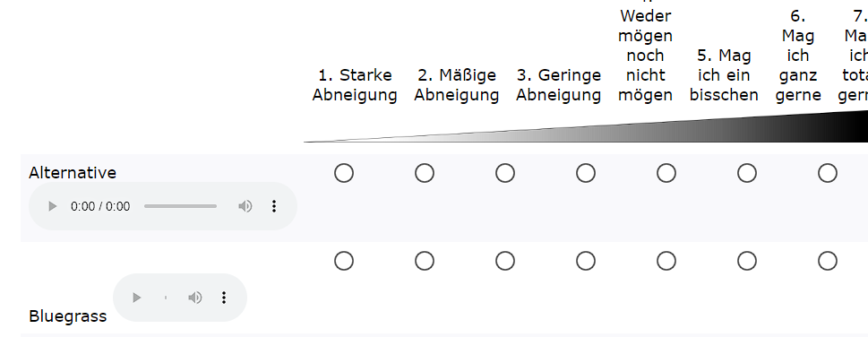Rate Alternative as Geringe Abneigung
This screenshot has height=337, width=868.
point(505,174)
